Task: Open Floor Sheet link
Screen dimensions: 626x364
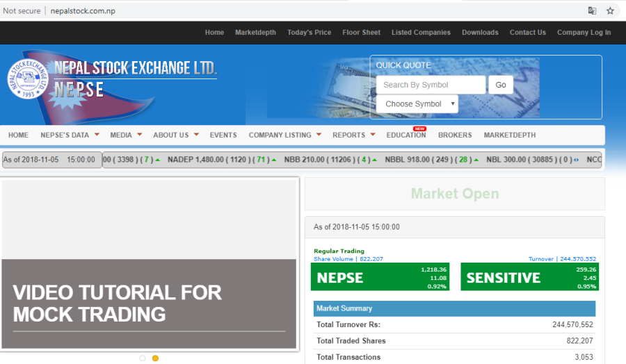Action: point(361,32)
